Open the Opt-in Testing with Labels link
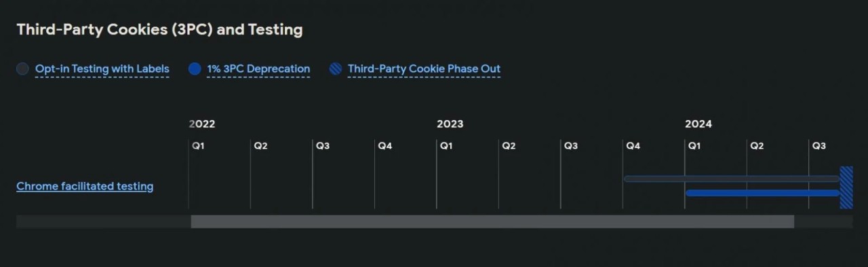 click(102, 69)
